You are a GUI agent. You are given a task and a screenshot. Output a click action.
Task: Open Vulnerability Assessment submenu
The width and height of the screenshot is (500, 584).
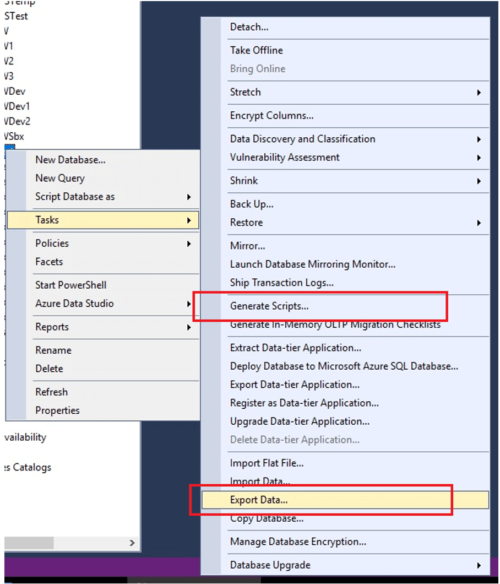pyautogui.click(x=345, y=157)
